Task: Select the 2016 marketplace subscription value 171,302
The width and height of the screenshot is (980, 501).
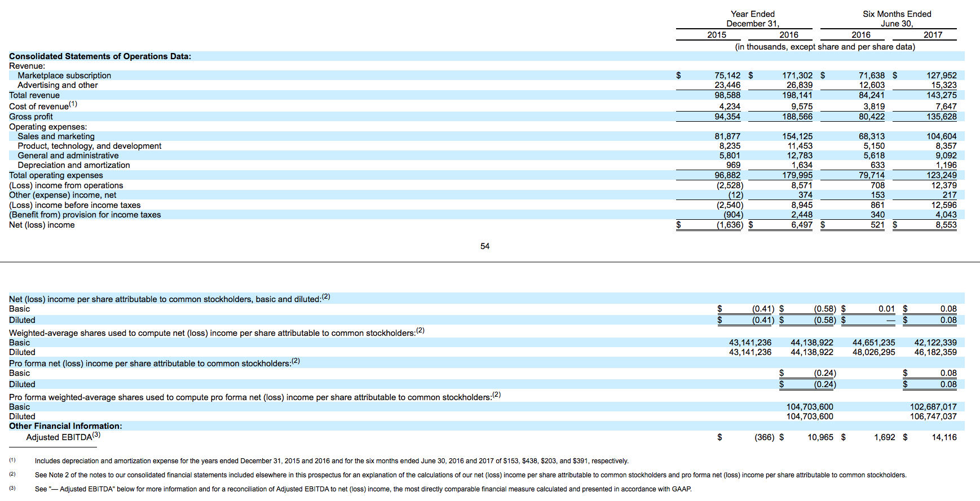Action: coord(797,76)
